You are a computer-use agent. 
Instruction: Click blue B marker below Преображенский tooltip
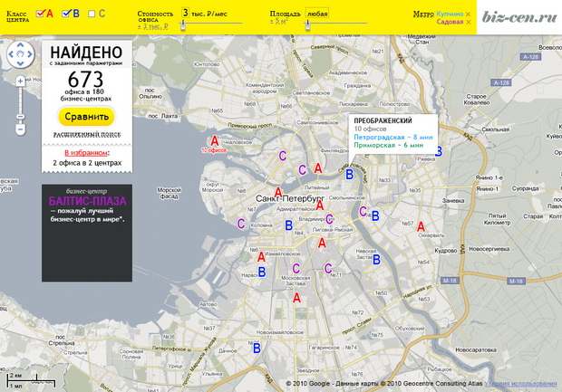coord(350,175)
